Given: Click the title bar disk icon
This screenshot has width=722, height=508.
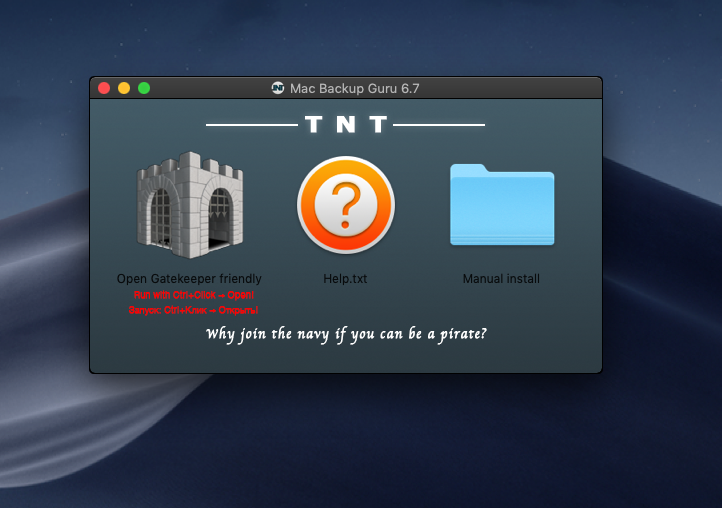Looking at the screenshot, I should 278,88.
